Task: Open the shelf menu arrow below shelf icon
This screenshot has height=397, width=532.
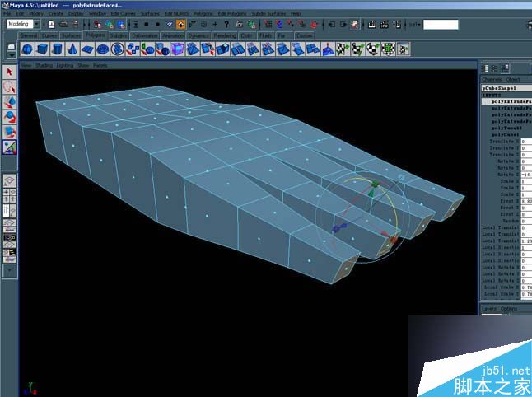Action: point(12,54)
